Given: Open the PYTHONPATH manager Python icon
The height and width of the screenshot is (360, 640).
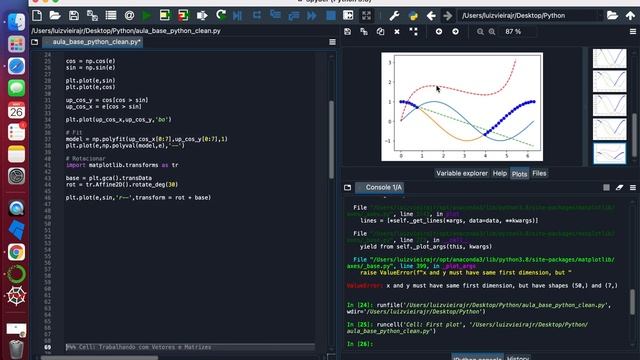Looking at the screenshot, I should point(413,16).
